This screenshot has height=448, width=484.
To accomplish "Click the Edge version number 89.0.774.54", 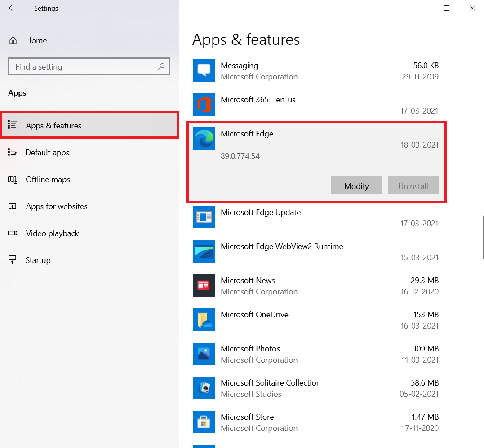I will [240, 156].
